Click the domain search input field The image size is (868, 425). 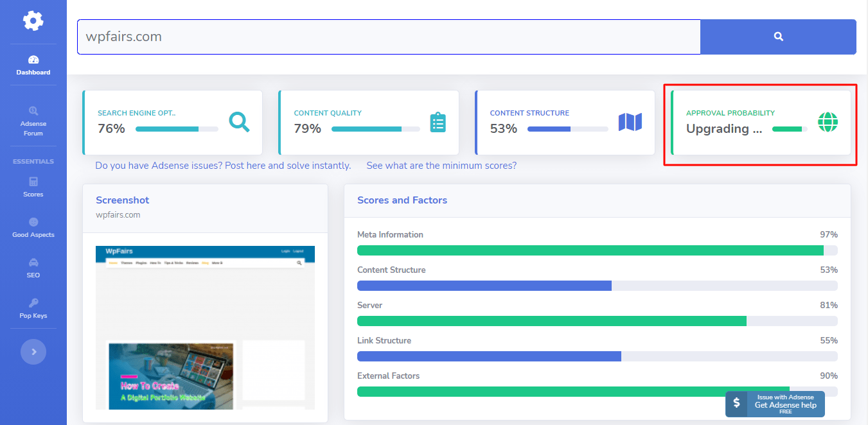pyautogui.click(x=388, y=37)
